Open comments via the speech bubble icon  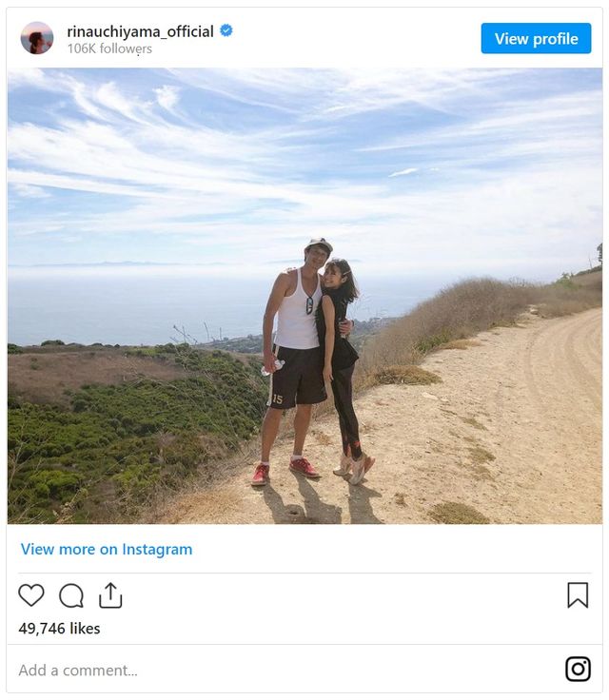coord(71,595)
